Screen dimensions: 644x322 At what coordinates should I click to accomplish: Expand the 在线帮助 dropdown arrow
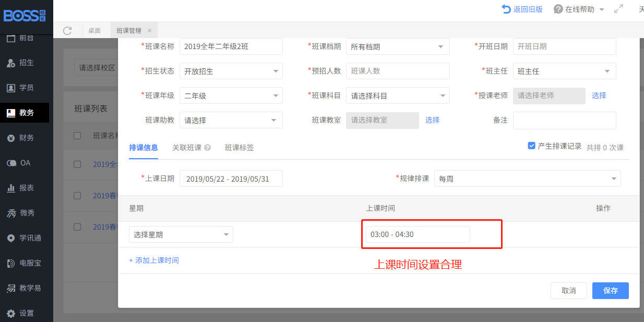[602, 9]
